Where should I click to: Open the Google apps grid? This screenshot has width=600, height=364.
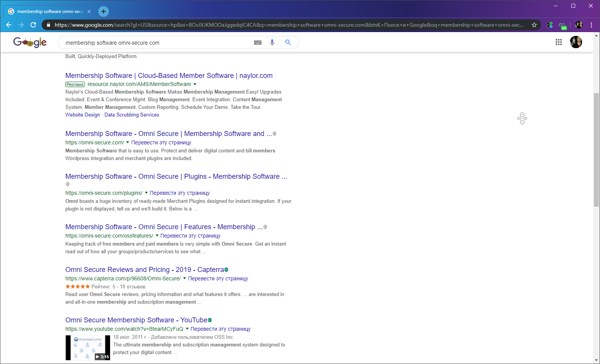(x=559, y=42)
